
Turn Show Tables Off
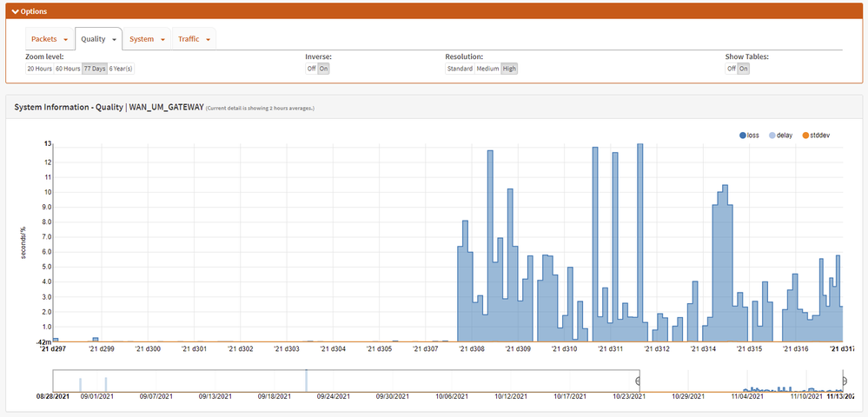732,69
